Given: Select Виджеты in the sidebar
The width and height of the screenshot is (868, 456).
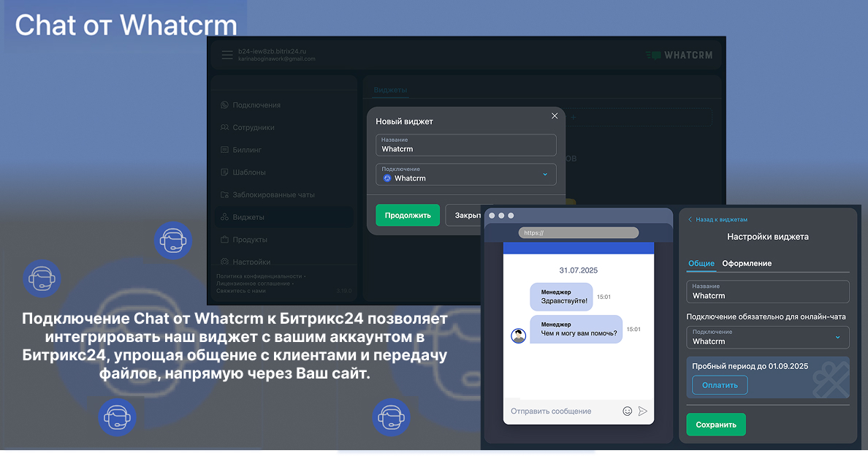Looking at the screenshot, I should click(x=284, y=217).
